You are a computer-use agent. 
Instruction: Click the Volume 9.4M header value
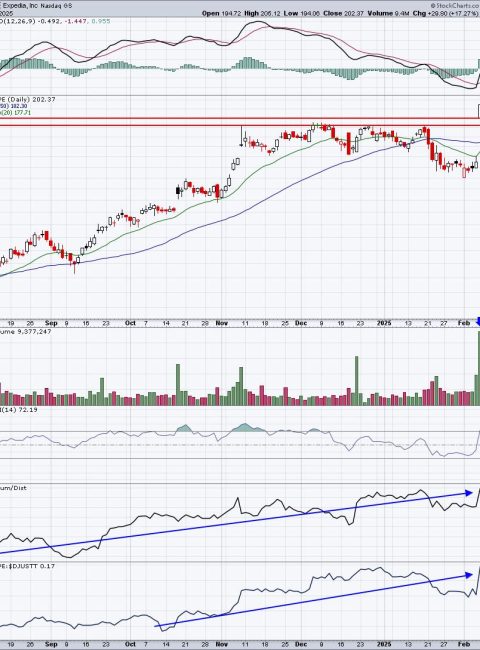388,13
